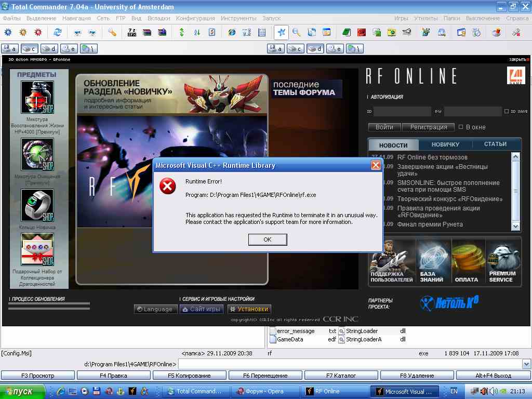Viewport: 532px width, 399px height.
Task: Click the orange gear toolbar icon
Action: point(23,32)
